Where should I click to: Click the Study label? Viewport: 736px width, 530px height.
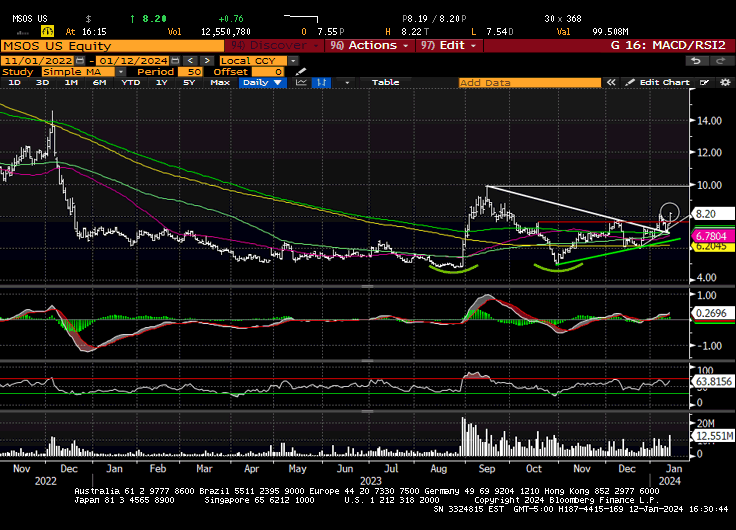[18, 72]
